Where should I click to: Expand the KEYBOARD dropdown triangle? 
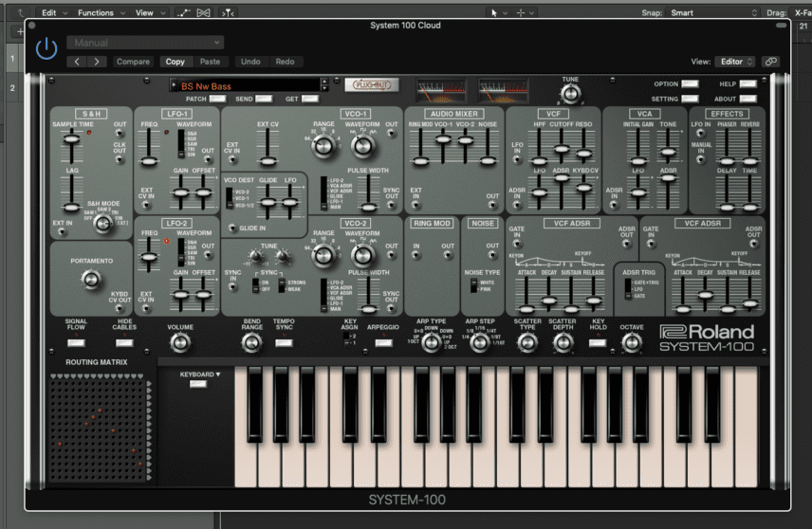coord(218,374)
